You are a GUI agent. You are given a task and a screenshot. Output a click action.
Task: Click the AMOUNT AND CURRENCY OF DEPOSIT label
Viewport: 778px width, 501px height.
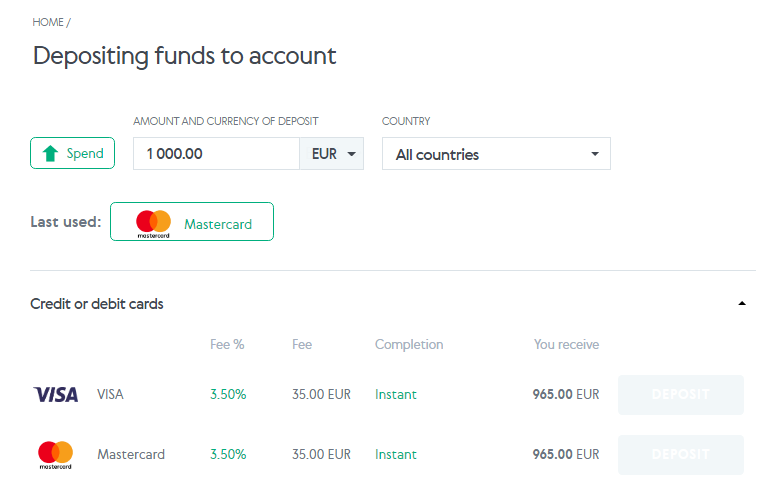[x=226, y=121]
